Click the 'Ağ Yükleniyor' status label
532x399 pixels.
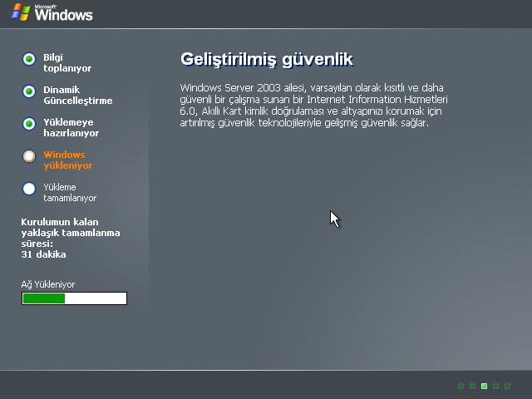click(x=48, y=284)
